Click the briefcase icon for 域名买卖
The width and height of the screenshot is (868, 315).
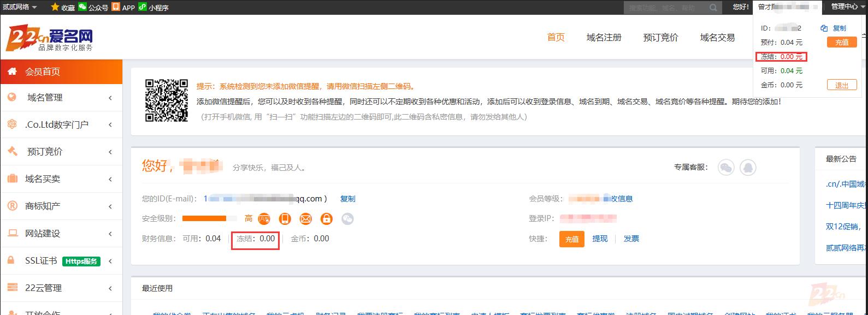(12, 179)
